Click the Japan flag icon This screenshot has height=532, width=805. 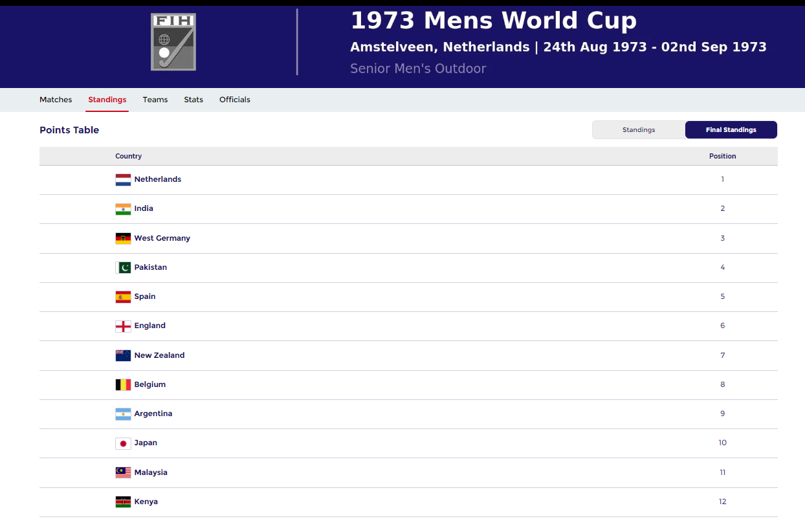point(123,443)
